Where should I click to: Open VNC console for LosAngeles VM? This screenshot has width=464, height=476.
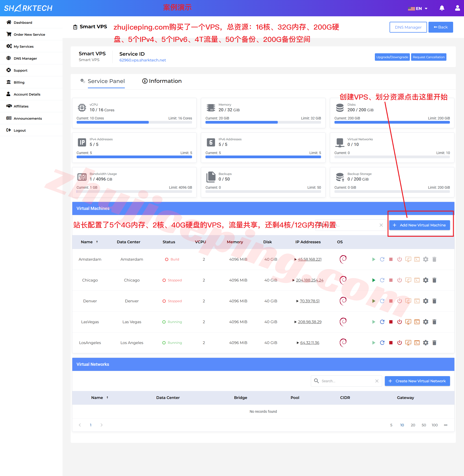408,343
